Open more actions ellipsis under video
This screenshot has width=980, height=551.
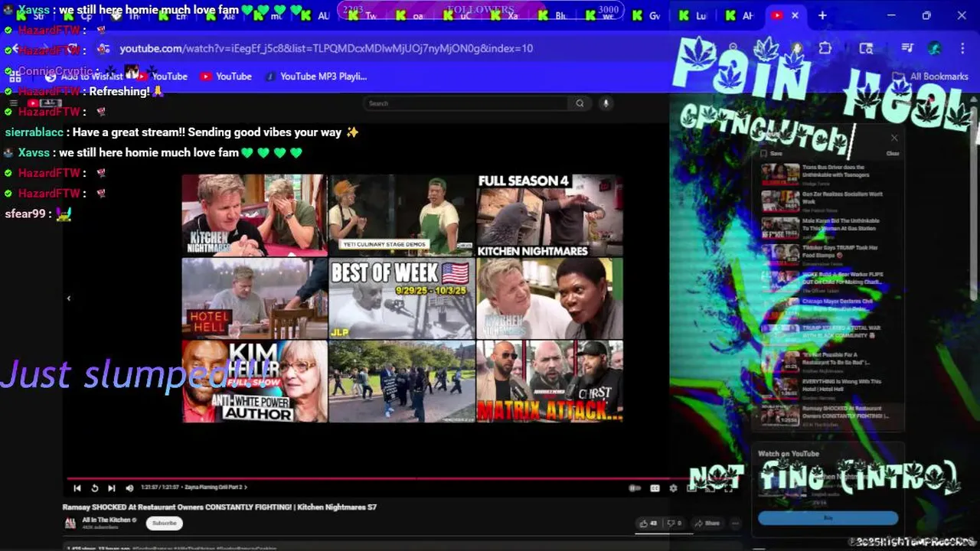(x=736, y=523)
